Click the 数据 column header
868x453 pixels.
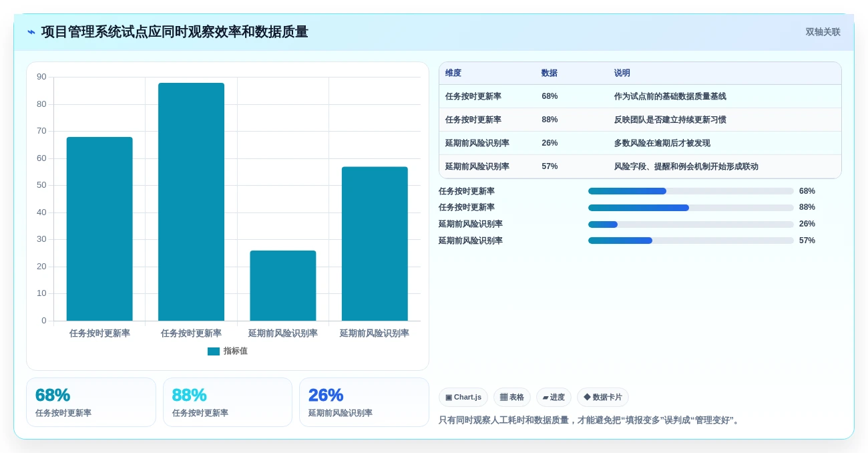click(550, 73)
